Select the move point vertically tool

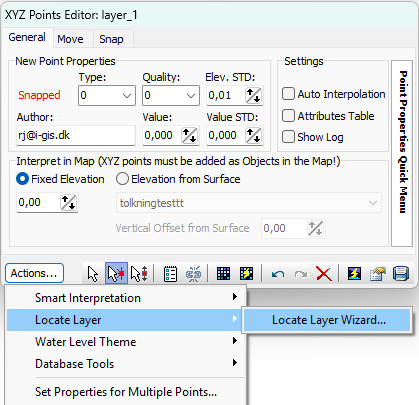coord(139,274)
